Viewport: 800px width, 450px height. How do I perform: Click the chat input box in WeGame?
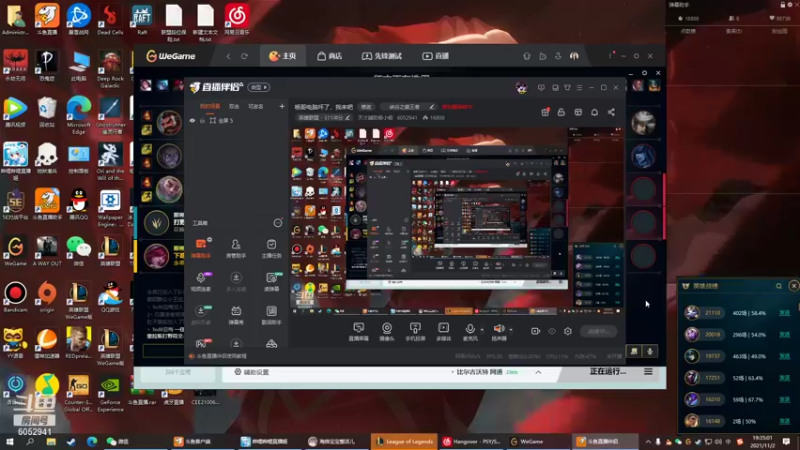coord(163,351)
